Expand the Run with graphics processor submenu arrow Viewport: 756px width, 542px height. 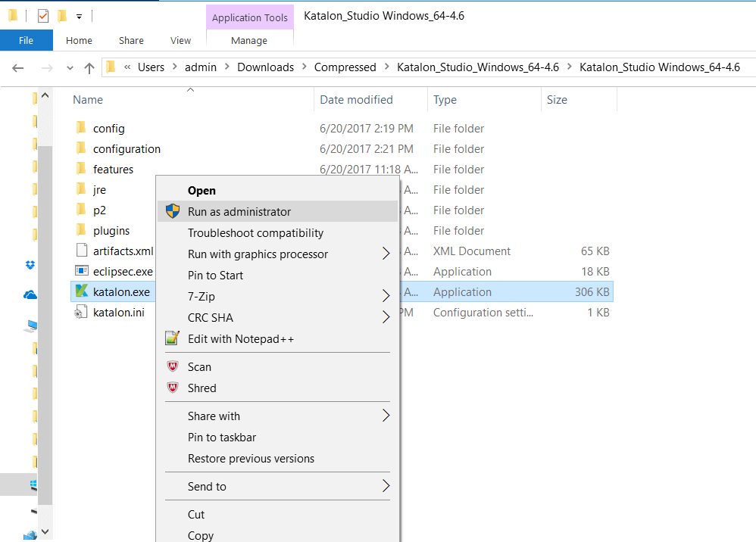click(x=386, y=254)
